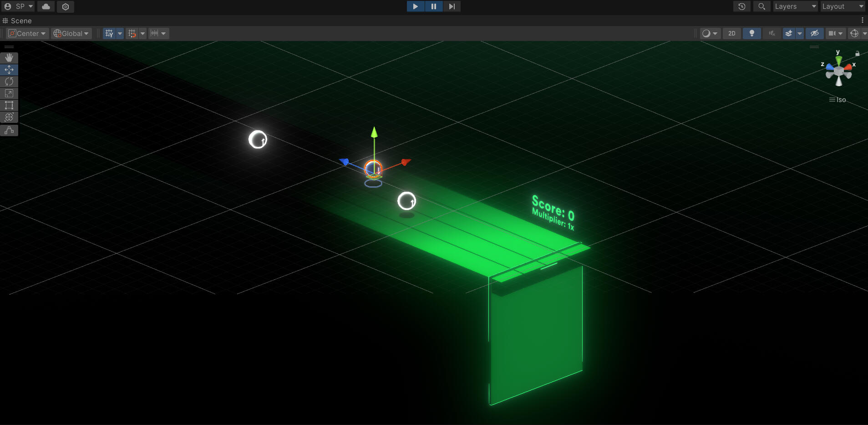Toggle 2D view mode
Image resolution: width=868 pixels, height=425 pixels.
[732, 33]
